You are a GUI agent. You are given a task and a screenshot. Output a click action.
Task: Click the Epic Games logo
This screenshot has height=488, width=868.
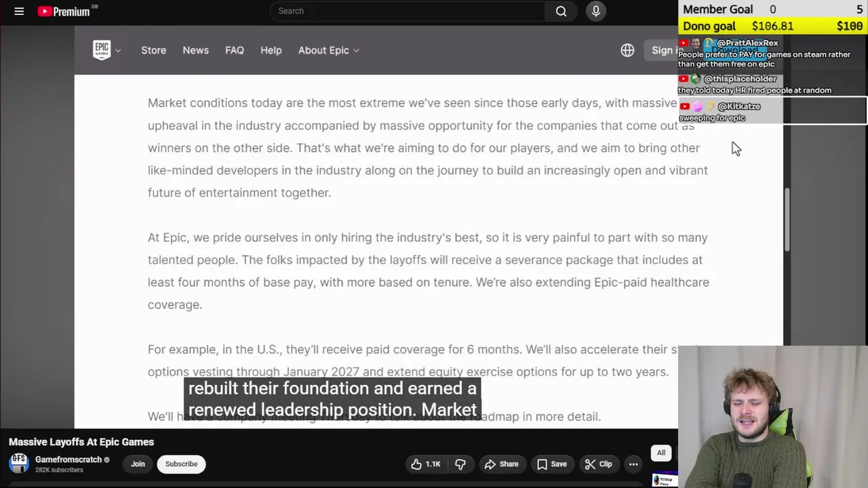(x=102, y=50)
